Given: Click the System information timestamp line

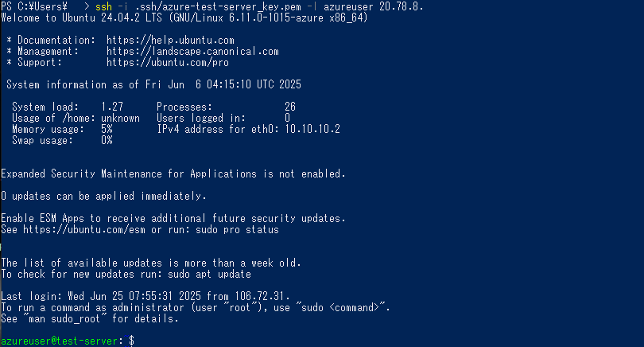Looking at the screenshot, I should [153, 84].
